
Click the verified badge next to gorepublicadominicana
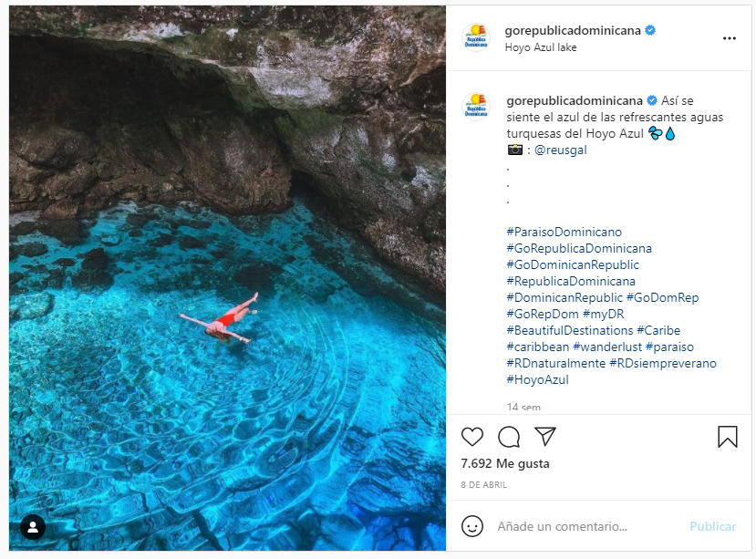[x=649, y=29]
